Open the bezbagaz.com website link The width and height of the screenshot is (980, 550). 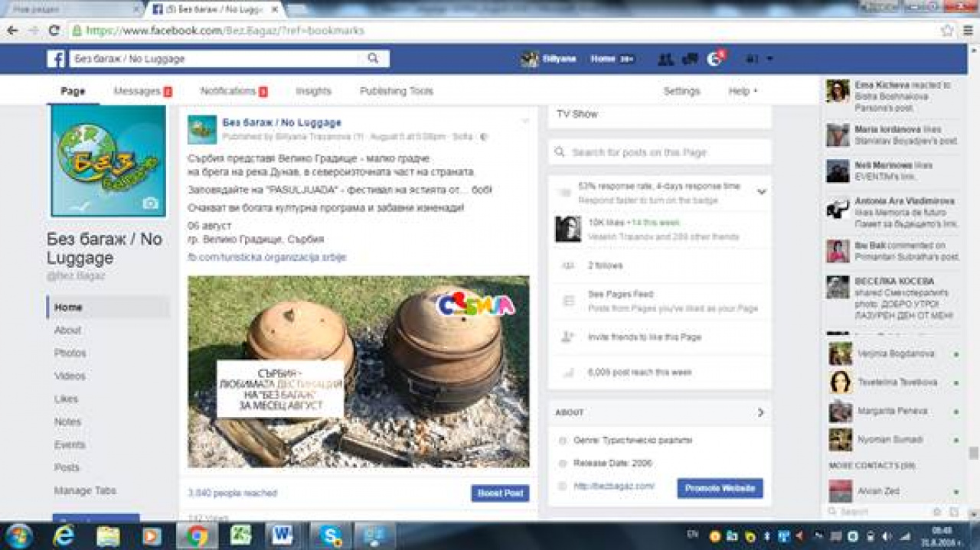tap(614, 487)
